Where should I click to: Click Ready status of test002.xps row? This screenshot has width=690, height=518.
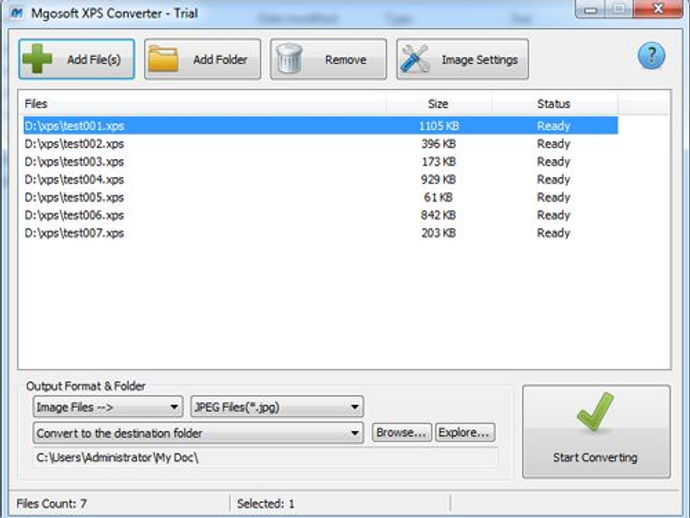(554, 144)
